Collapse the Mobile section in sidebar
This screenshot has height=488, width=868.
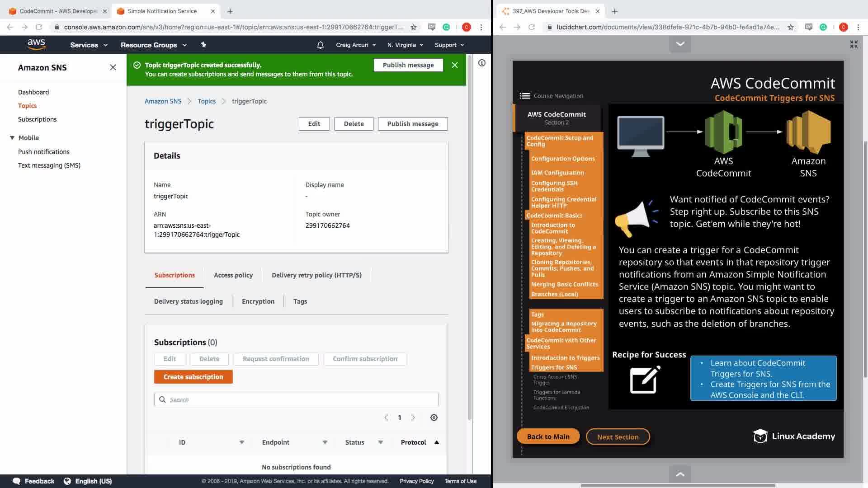tap(12, 138)
